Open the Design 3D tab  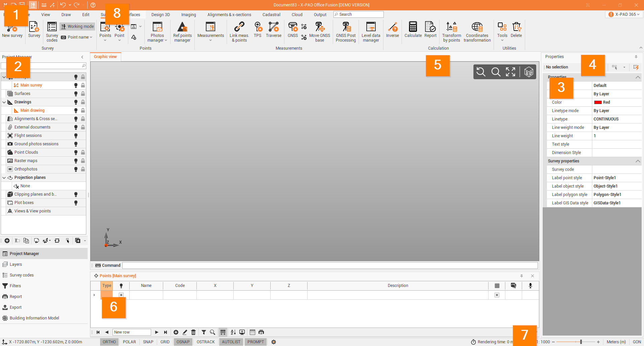tap(160, 15)
